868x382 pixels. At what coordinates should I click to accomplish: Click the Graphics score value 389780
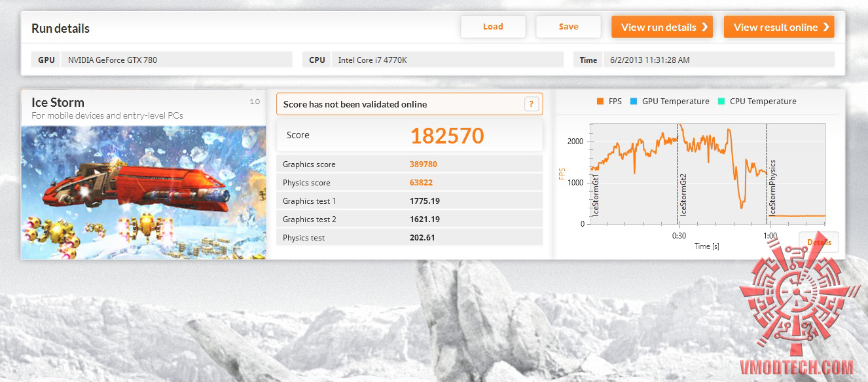point(424,164)
